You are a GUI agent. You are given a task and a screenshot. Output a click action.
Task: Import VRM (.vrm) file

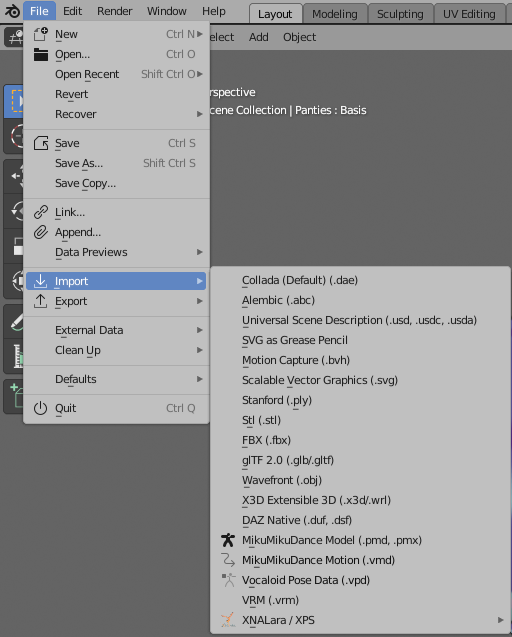click(x=360, y=600)
